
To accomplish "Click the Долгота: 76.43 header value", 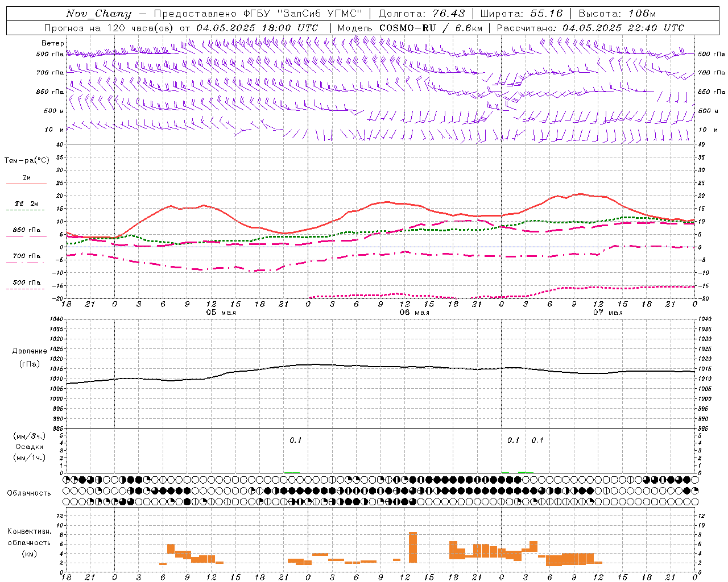I will [x=421, y=14].
